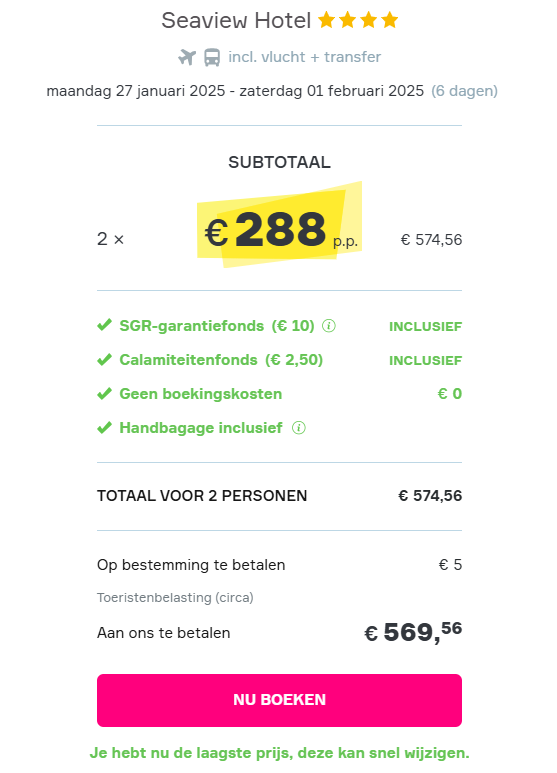Select the yellow €288 p.p. price tag

279,225
